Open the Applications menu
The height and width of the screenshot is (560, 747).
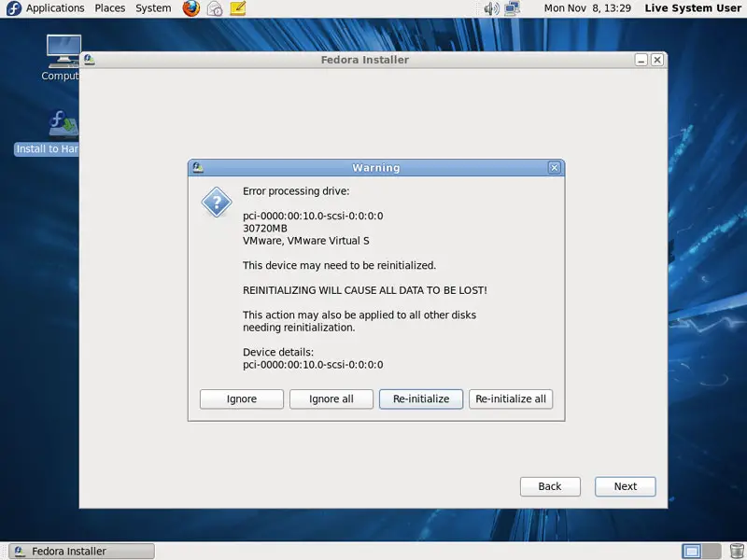tap(55, 8)
